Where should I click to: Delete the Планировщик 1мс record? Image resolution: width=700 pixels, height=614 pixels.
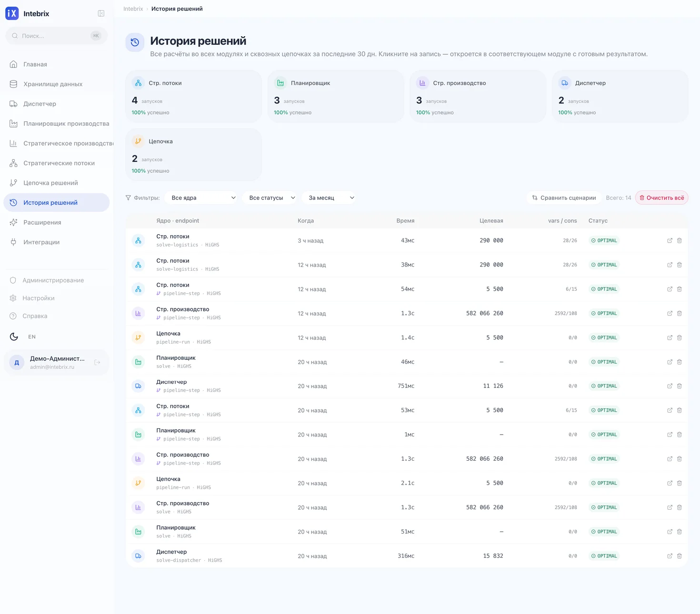(680, 435)
